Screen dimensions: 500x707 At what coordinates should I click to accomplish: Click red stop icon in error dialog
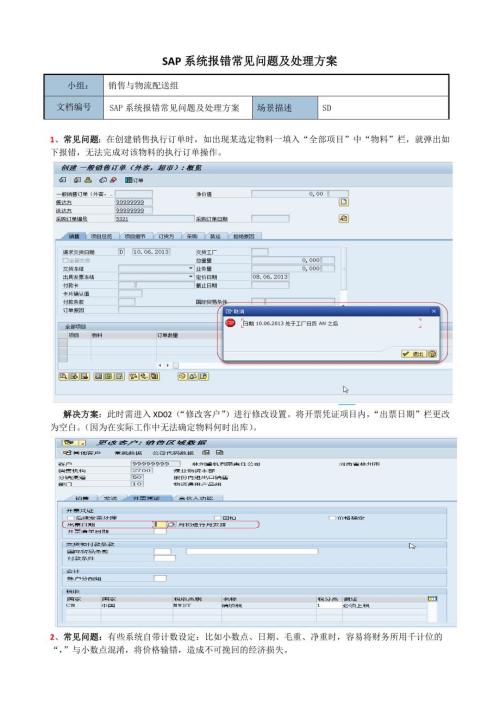click(x=230, y=323)
